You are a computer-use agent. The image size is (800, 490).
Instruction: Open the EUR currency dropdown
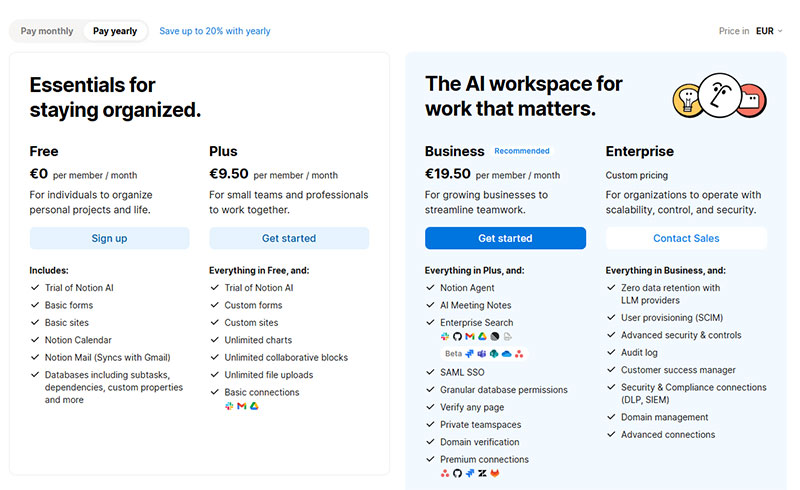[x=769, y=31]
